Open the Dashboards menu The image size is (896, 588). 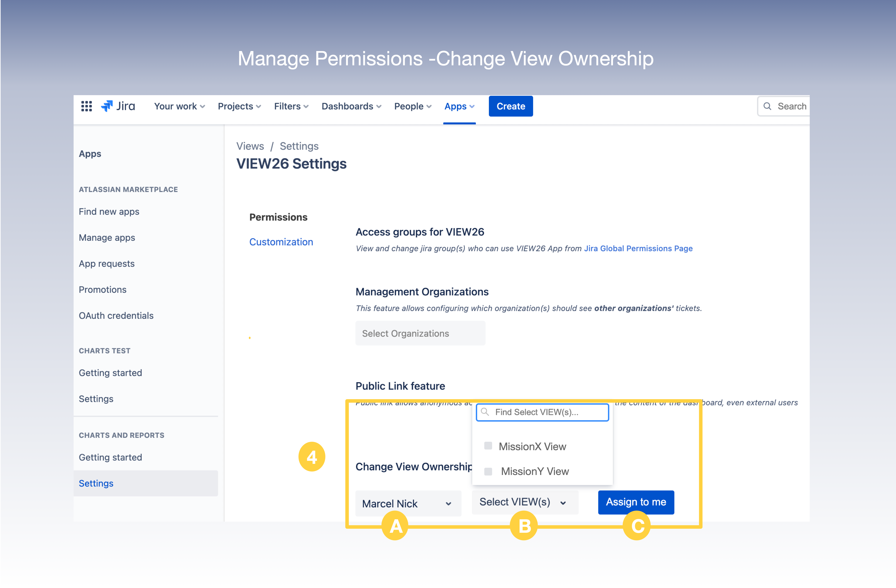(351, 107)
